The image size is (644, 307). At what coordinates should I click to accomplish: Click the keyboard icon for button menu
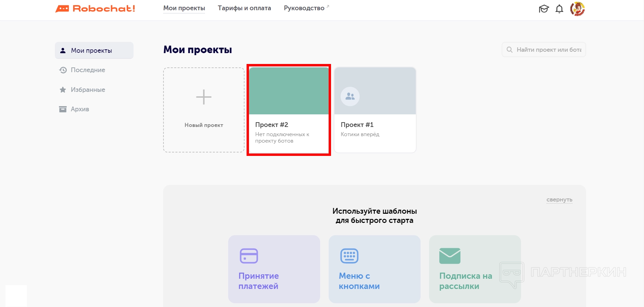[x=349, y=256]
